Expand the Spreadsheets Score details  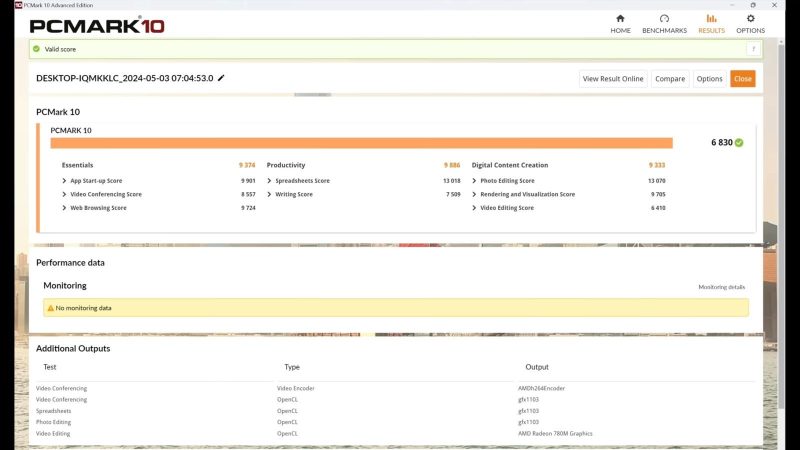270,181
